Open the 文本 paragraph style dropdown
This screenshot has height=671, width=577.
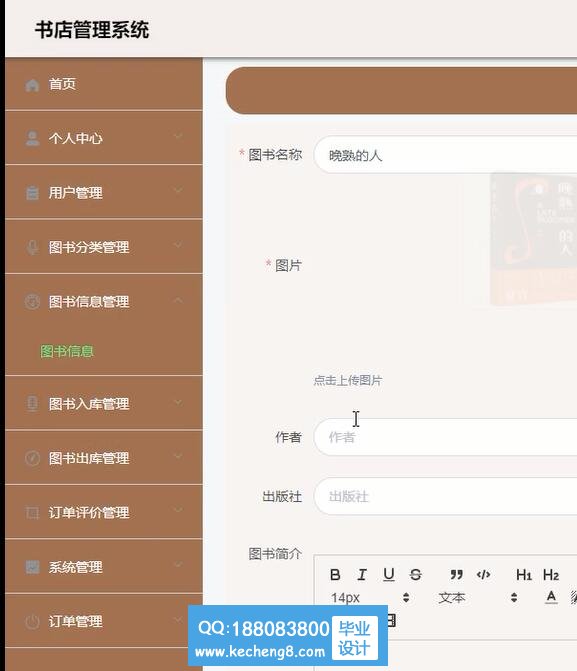[x=477, y=597]
